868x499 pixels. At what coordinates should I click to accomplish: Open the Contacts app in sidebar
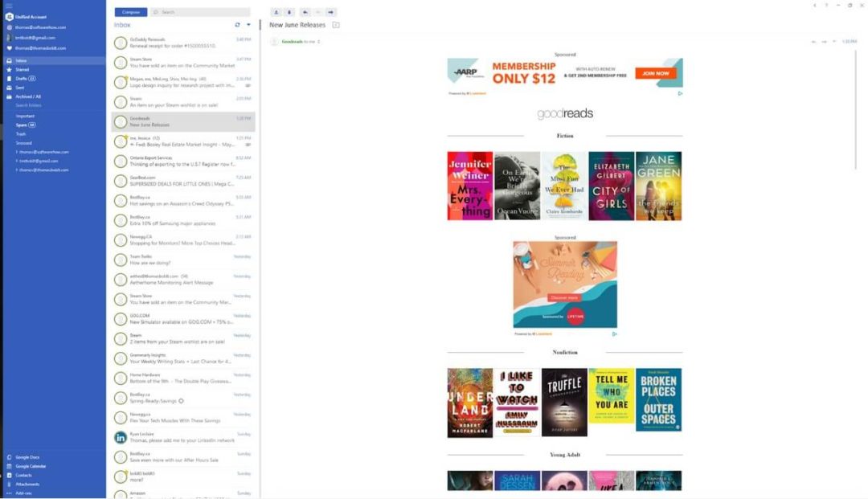(23, 475)
